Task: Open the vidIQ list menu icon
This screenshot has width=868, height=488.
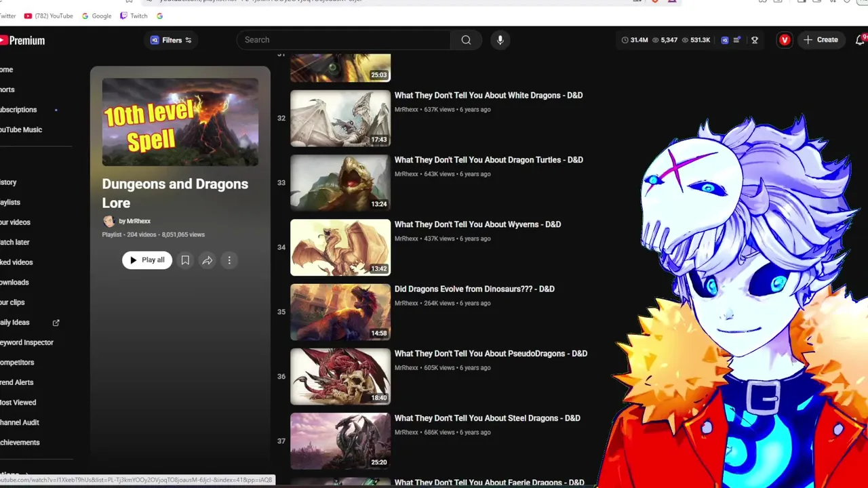Action: (737, 40)
